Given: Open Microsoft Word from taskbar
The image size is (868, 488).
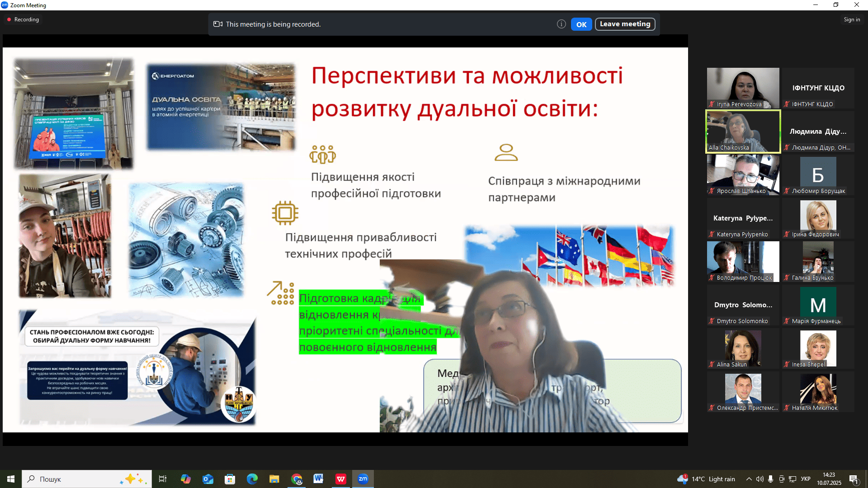Looking at the screenshot, I should [319, 479].
